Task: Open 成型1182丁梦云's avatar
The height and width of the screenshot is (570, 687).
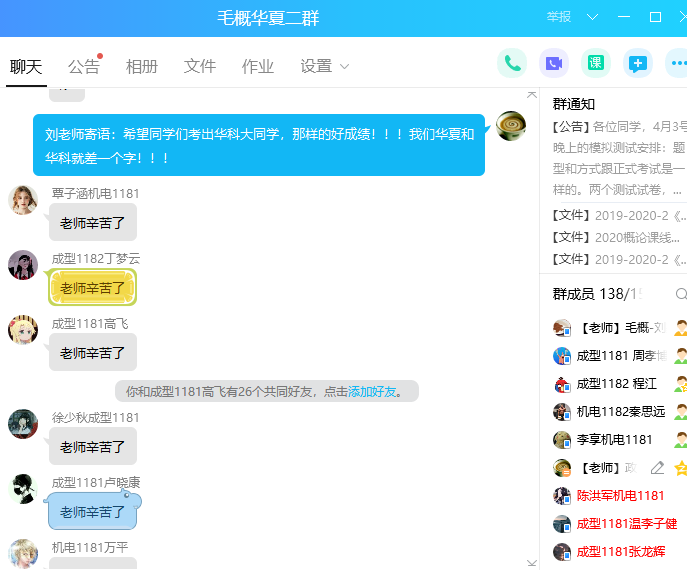Action: click(23, 265)
